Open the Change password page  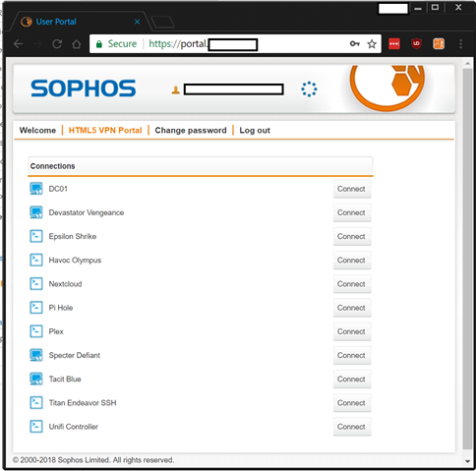coord(191,131)
